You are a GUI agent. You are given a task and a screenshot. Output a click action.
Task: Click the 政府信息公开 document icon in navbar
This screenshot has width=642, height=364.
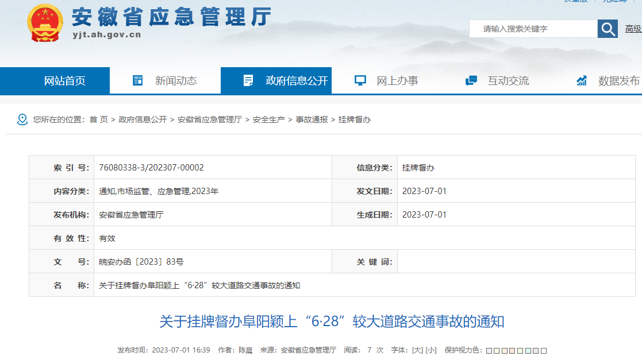pyautogui.click(x=248, y=80)
